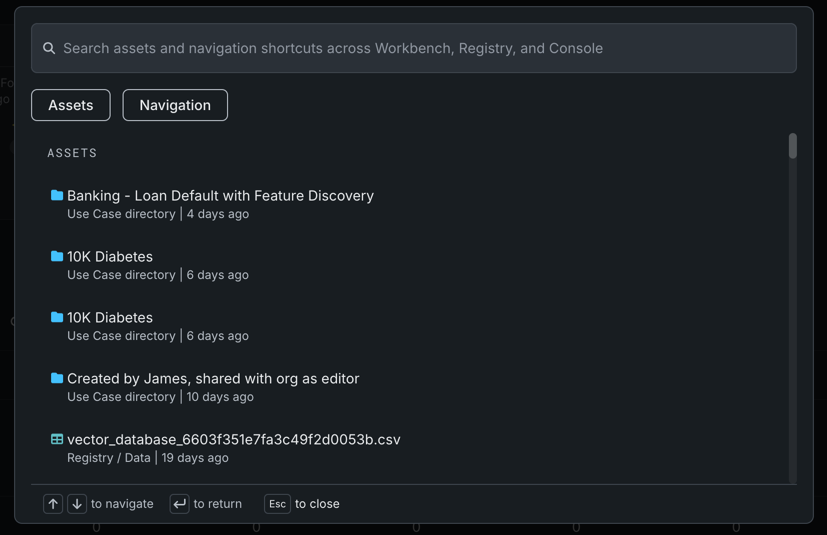Toggle the Navigation filter chip
The height and width of the screenshot is (535, 827).
(x=175, y=105)
